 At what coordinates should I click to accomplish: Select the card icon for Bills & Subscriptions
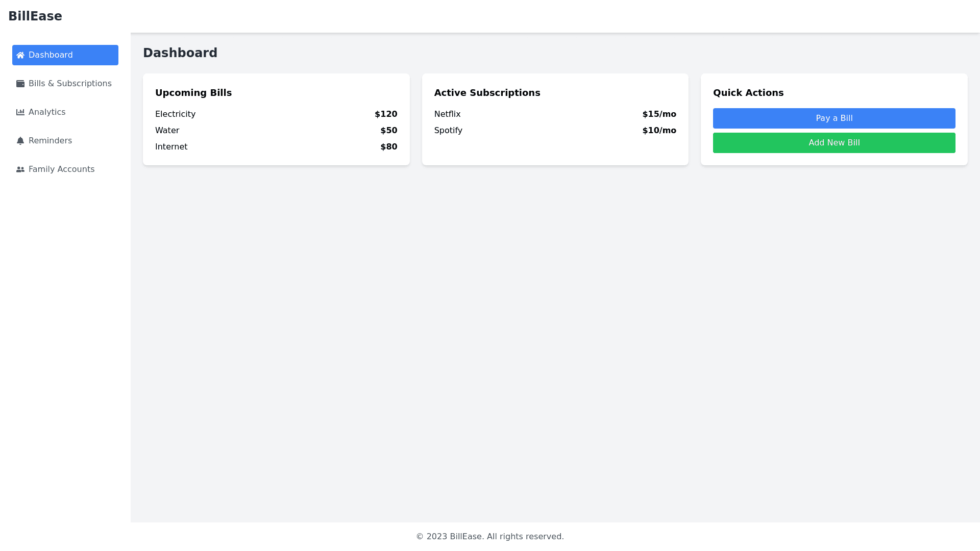(x=20, y=83)
